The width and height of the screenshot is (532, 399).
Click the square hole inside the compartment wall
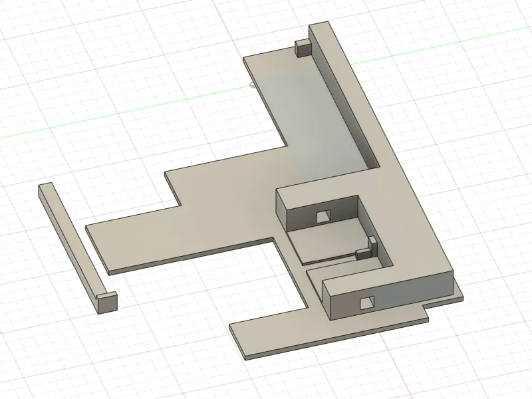click(323, 217)
